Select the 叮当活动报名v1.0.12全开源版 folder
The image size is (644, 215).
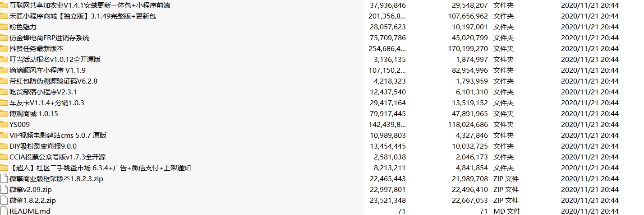(55, 60)
